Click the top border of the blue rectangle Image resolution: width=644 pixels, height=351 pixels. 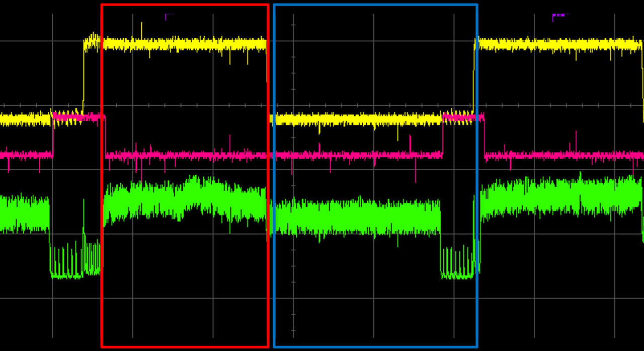coord(375,5)
